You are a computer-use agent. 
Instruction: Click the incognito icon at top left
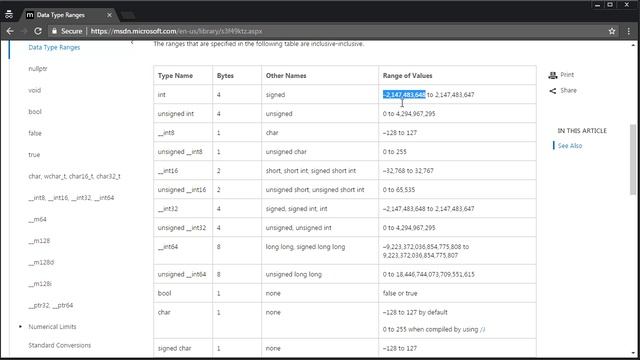tap(9, 15)
